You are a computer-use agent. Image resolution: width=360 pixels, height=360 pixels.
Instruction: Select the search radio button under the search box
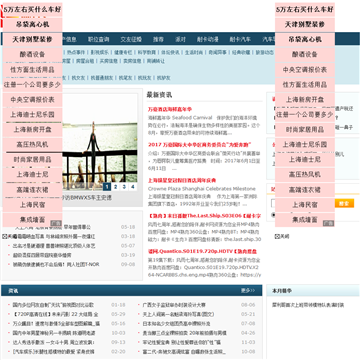(274, 215)
